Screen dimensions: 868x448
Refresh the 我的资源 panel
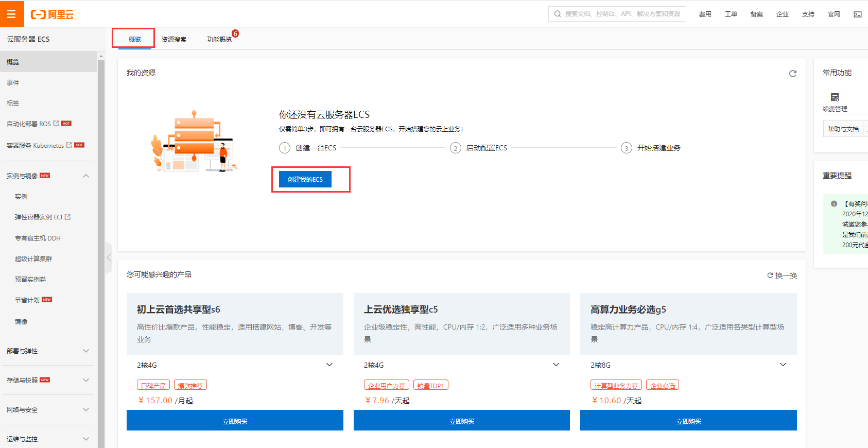point(793,74)
